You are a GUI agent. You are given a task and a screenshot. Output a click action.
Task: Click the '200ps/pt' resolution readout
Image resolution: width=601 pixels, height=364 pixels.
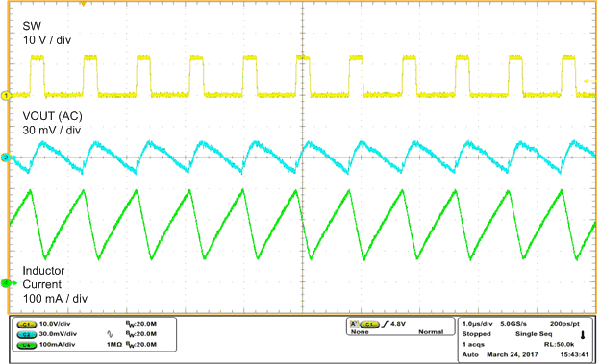[x=564, y=324]
